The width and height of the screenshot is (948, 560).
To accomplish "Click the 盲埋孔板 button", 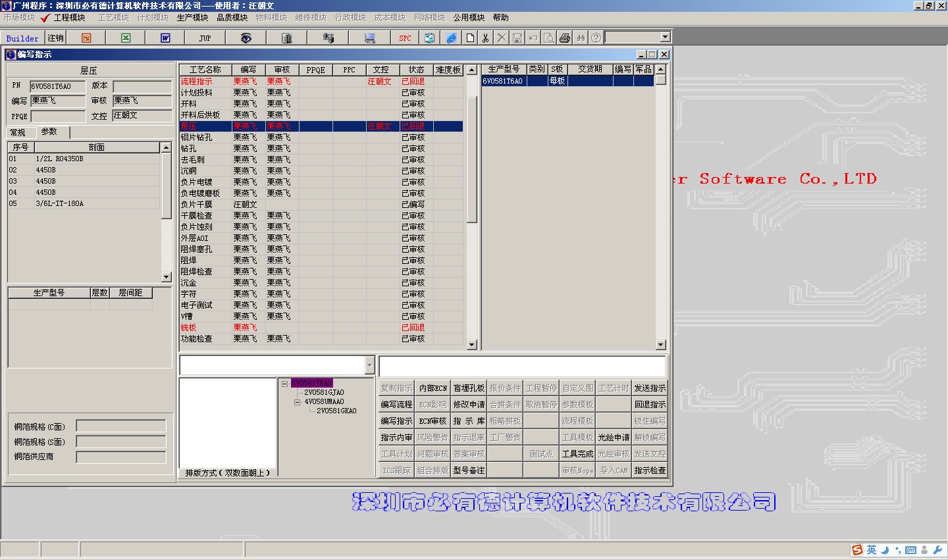I will 469,388.
